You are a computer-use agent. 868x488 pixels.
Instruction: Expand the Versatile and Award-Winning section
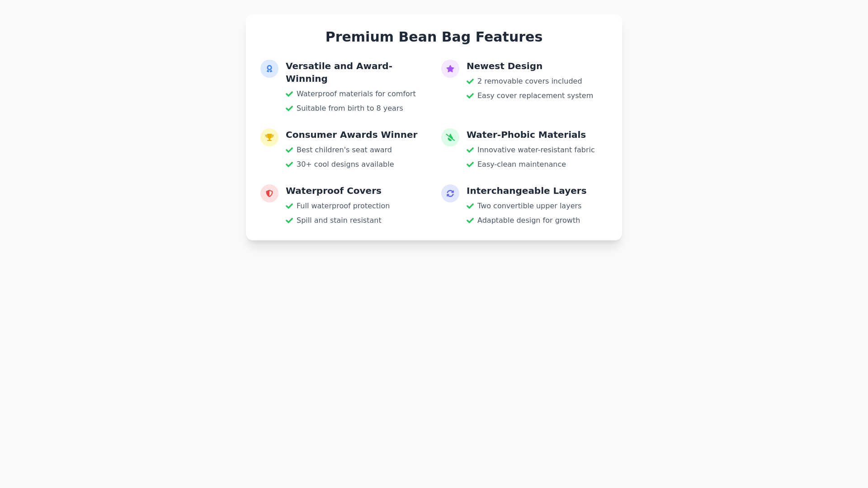tap(339, 72)
